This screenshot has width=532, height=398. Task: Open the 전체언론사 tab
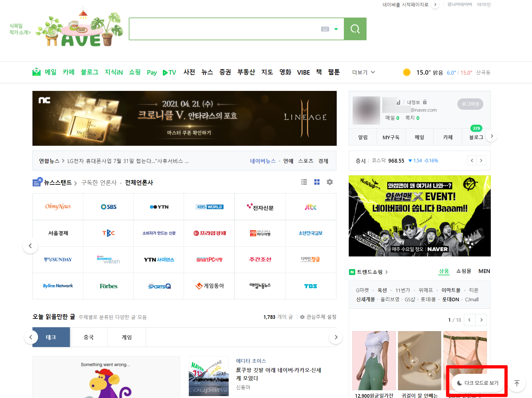139,182
